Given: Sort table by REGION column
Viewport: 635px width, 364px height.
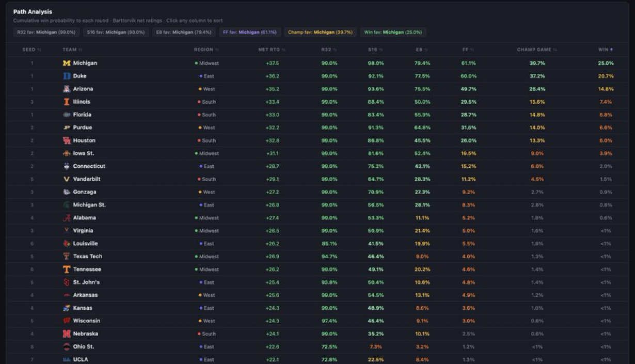Looking at the screenshot, I should 207,50.
